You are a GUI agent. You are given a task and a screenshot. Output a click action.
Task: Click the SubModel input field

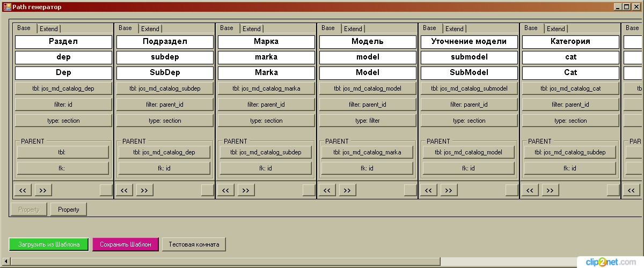tap(470, 73)
